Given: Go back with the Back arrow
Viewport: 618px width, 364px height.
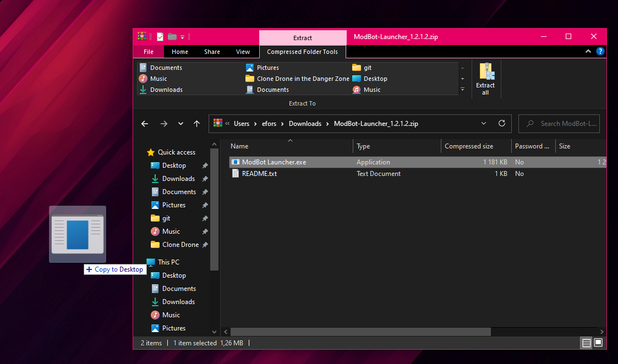Looking at the screenshot, I should [145, 124].
